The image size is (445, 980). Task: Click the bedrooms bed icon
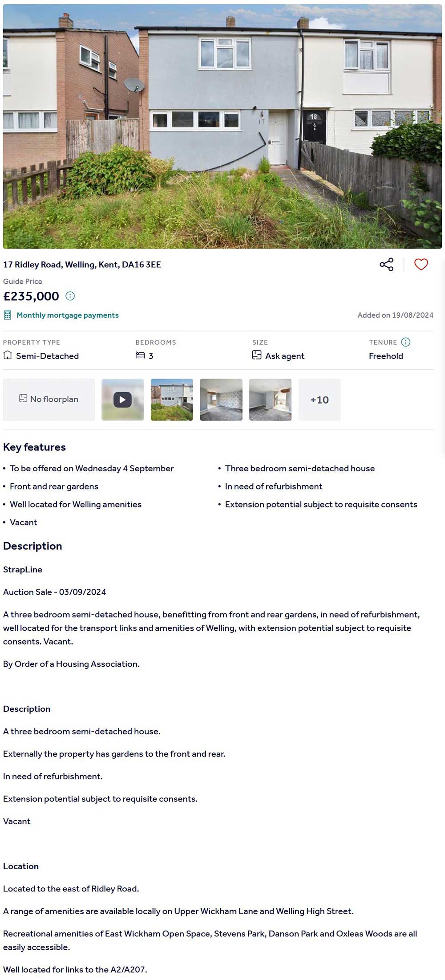click(x=140, y=355)
